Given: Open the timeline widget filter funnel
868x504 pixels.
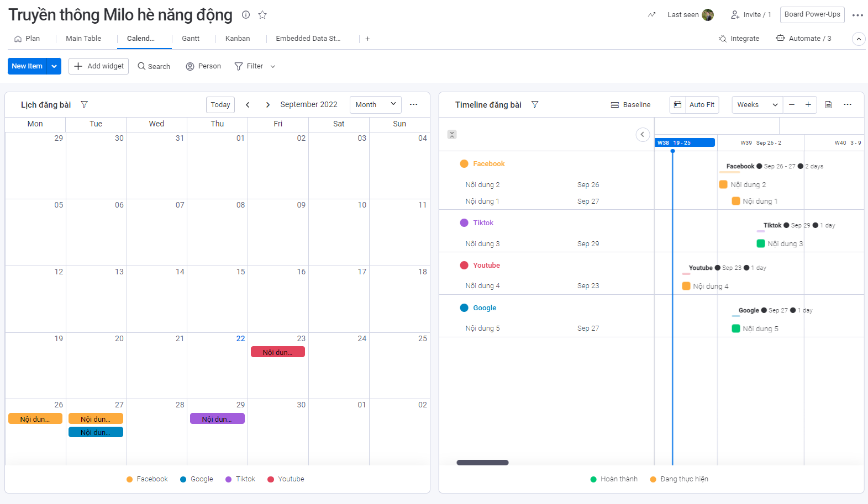Looking at the screenshot, I should 535,104.
